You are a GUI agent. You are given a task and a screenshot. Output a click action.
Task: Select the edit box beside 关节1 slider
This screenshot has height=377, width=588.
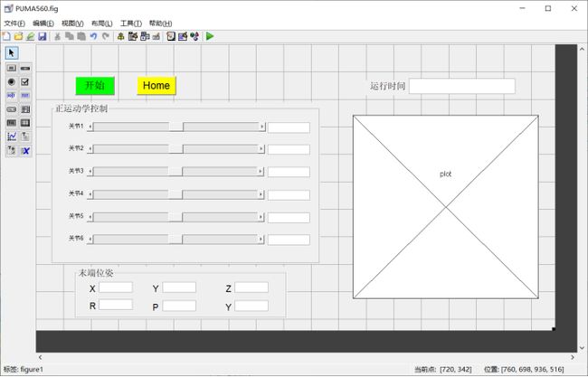(289, 127)
